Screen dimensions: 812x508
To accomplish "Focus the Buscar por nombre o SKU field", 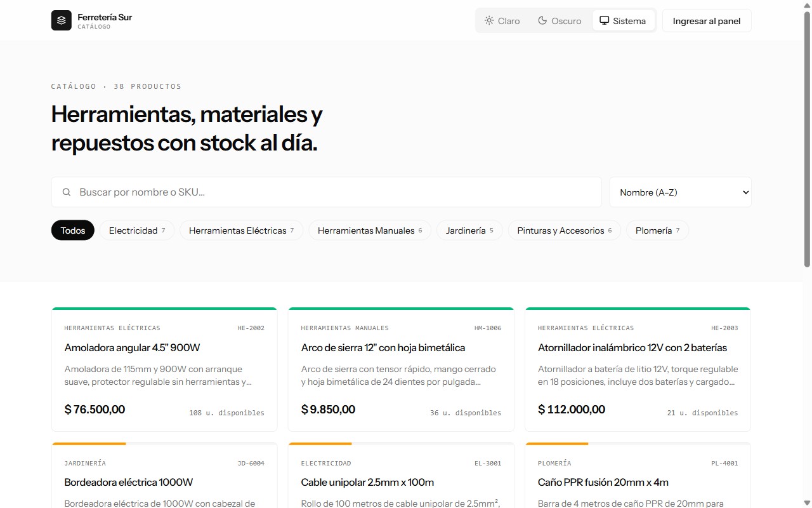I will tap(327, 192).
